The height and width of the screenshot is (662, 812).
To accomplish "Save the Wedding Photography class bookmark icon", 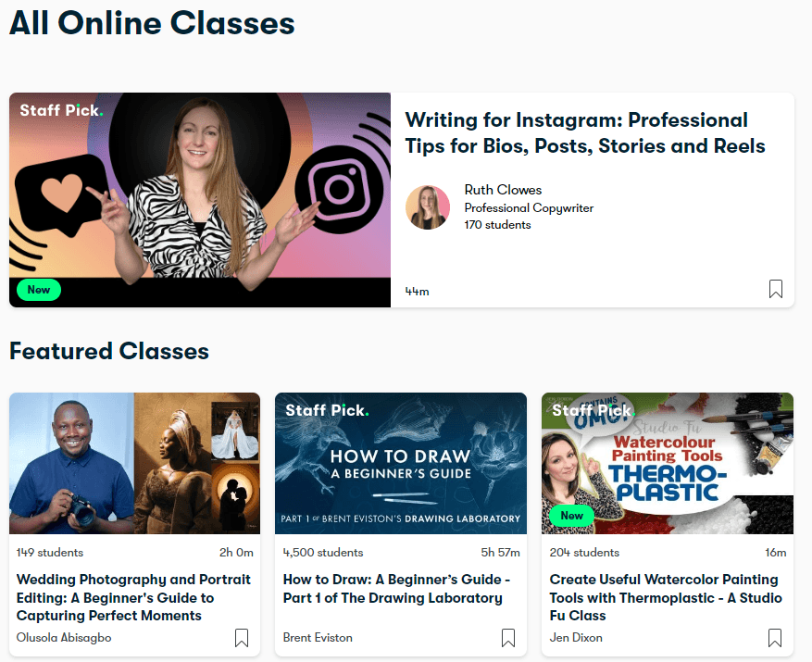I will pos(242,638).
